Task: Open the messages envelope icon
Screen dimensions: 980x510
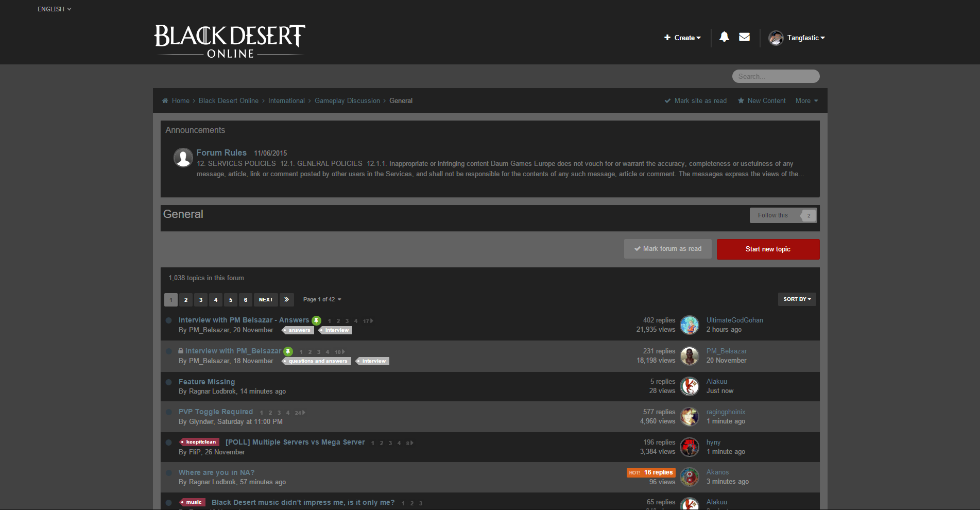Action: 744,37
